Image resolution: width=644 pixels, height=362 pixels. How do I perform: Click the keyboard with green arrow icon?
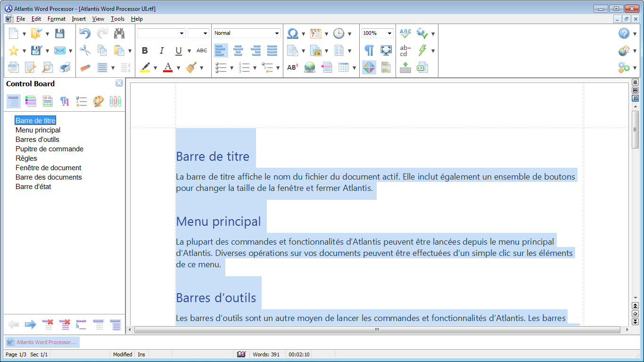pos(405,67)
